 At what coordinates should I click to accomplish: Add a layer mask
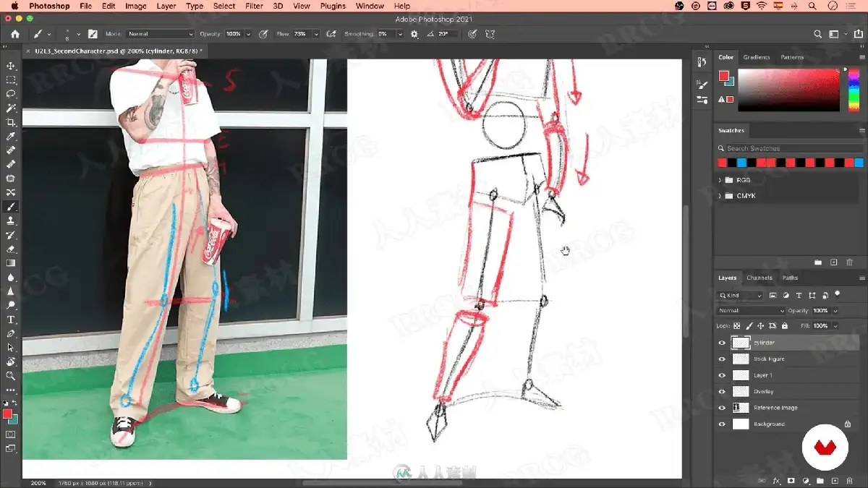pyautogui.click(x=791, y=480)
